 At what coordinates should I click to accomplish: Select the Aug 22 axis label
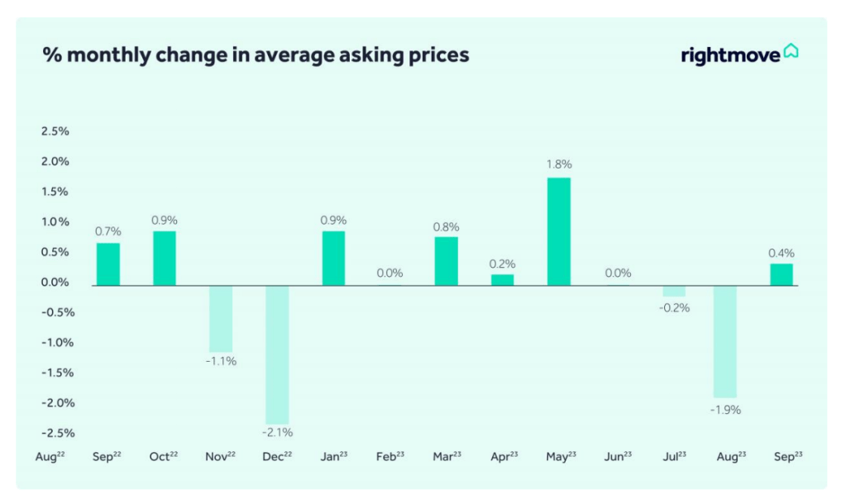[51, 456]
